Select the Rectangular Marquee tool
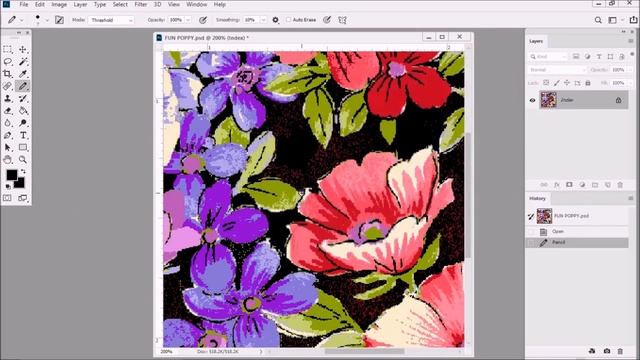 (x=7, y=49)
